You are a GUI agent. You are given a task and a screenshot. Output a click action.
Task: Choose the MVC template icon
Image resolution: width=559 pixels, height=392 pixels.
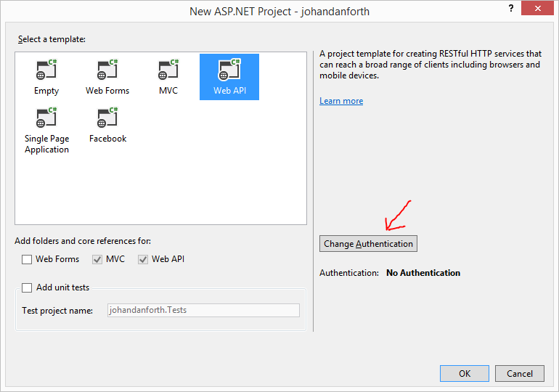(168, 69)
